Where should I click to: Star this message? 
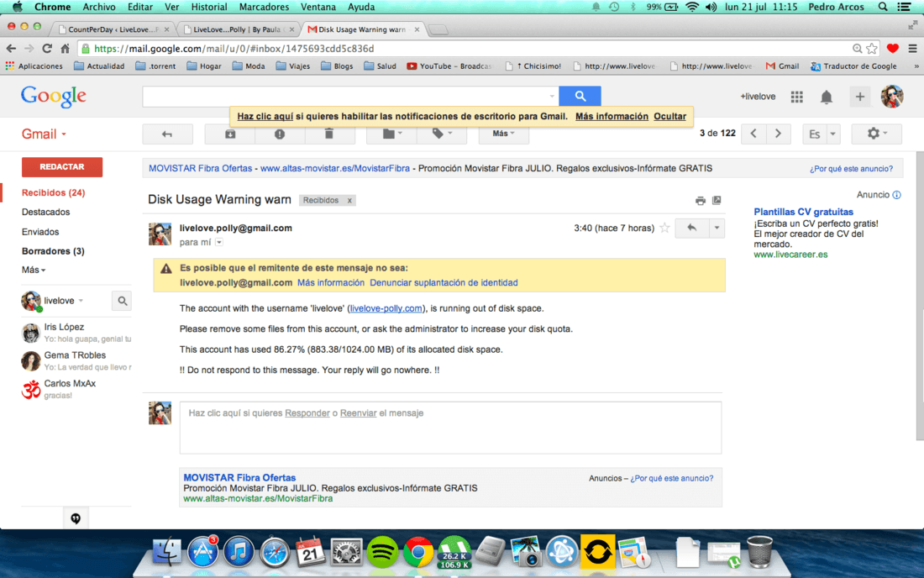tap(664, 228)
